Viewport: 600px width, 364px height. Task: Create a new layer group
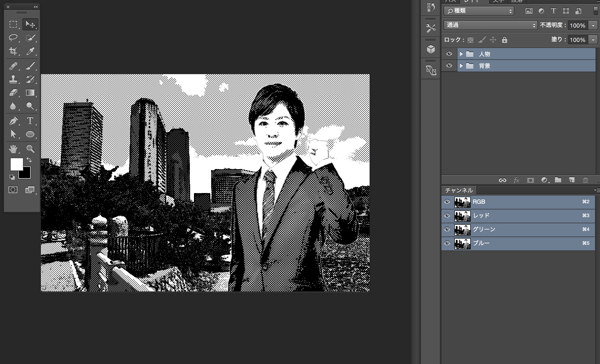[558, 180]
